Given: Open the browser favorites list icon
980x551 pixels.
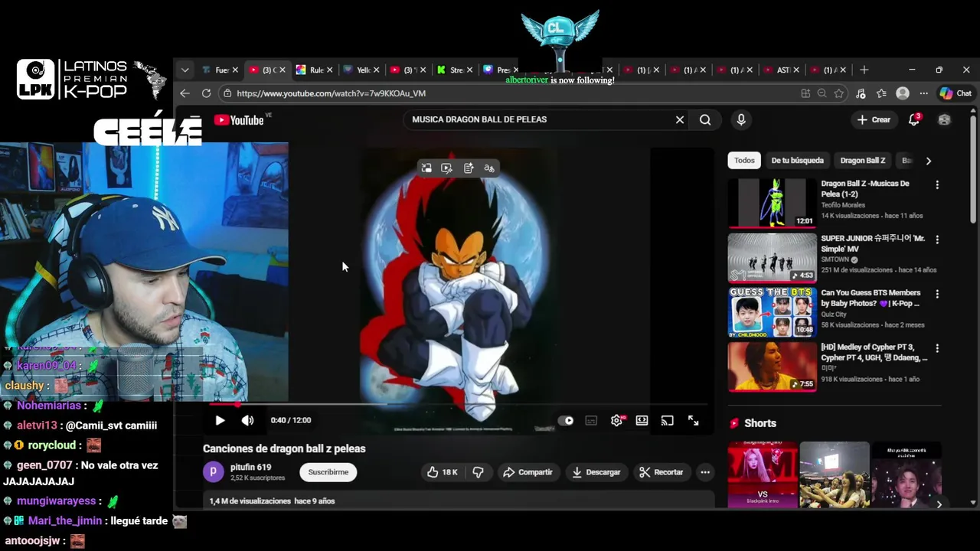Looking at the screenshot, I should [x=881, y=93].
